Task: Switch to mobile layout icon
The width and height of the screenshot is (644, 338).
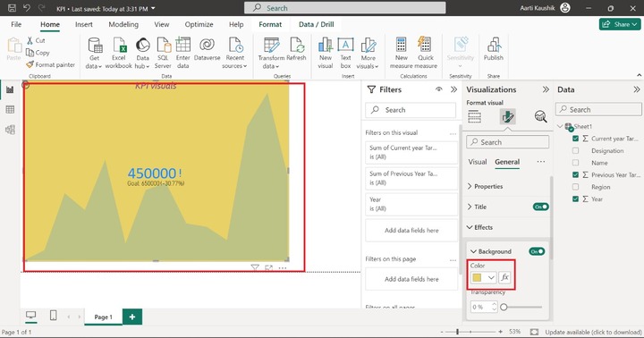Action: (x=53, y=316)
